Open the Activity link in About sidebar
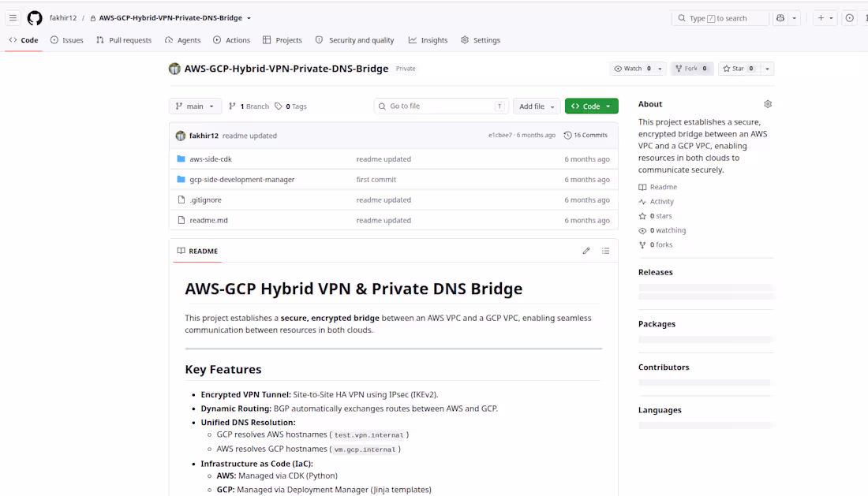The height and width of the screenshot is (496, 868). [x=656, y=201]
